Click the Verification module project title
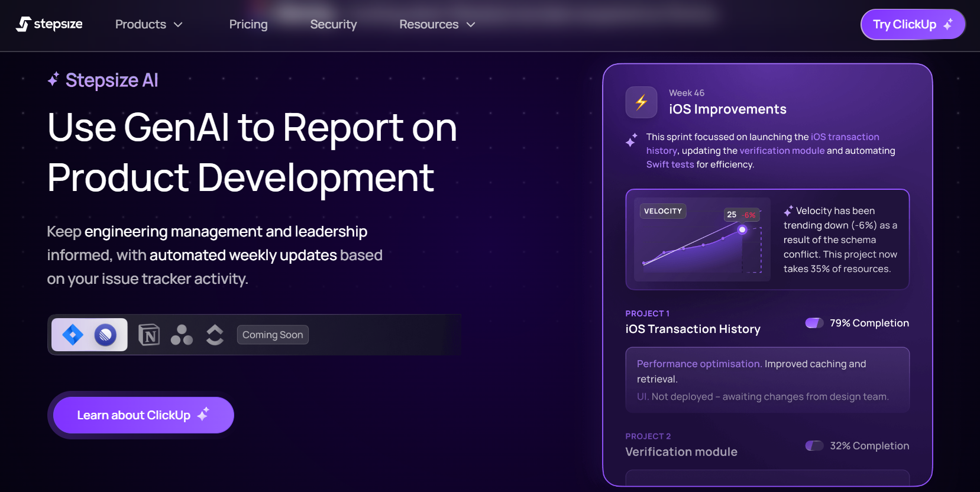Viewport: 980px width, 492px height. (x=681, y=452)
